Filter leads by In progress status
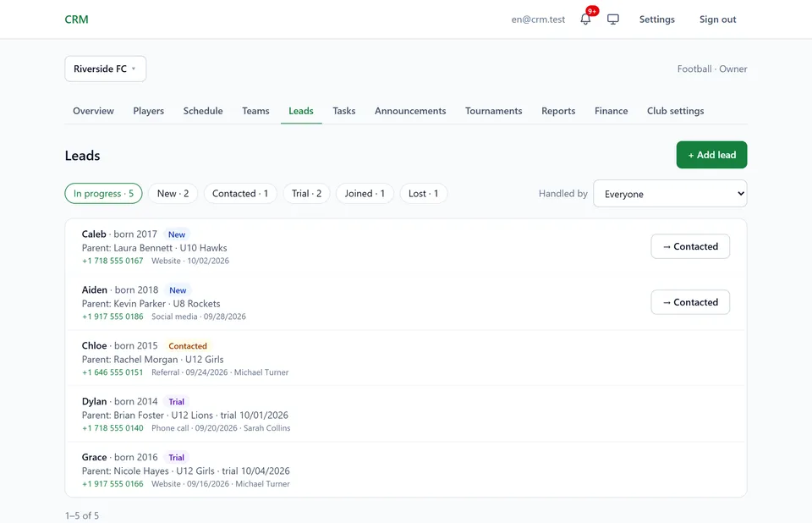The image size is (812, 523). (103, 193)
